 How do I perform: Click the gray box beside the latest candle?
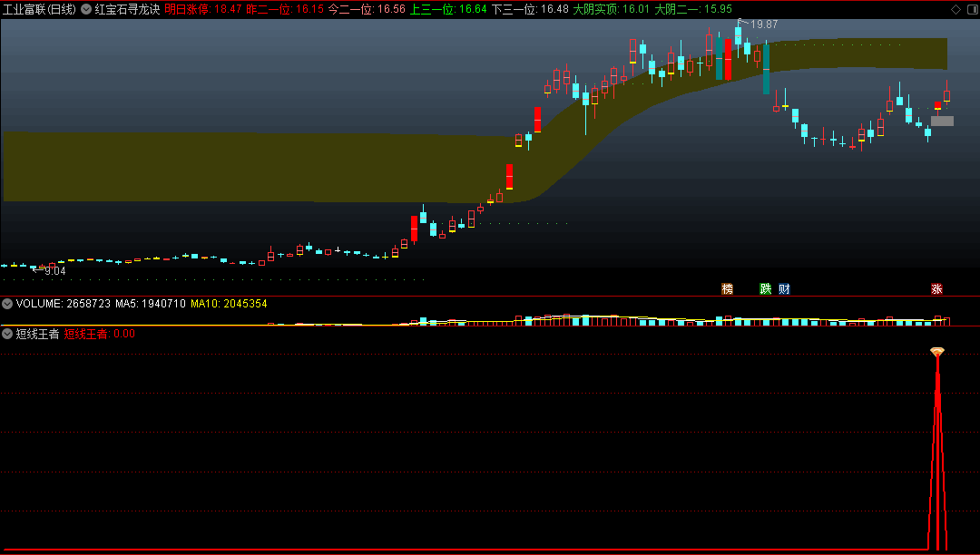click(943, 122)
